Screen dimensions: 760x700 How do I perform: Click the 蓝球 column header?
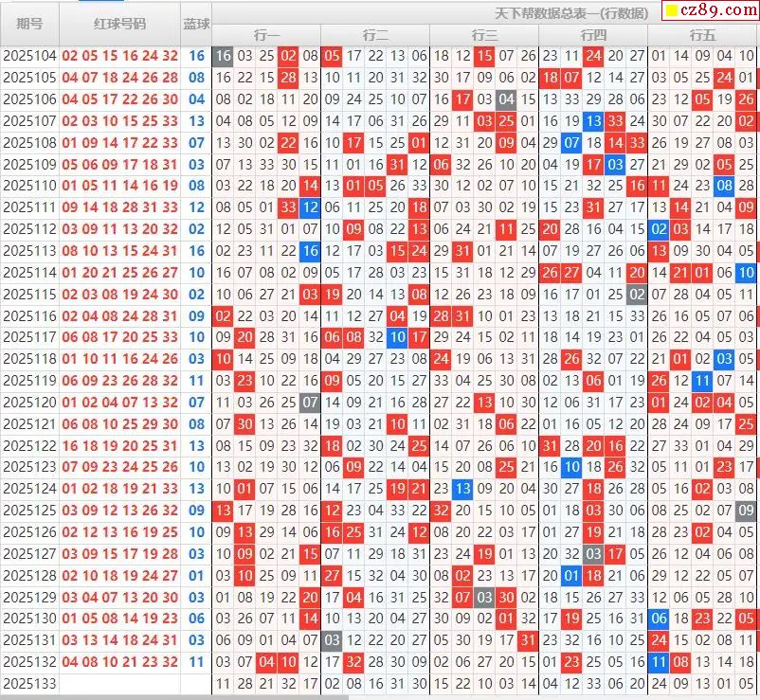(x=196, y=23)
